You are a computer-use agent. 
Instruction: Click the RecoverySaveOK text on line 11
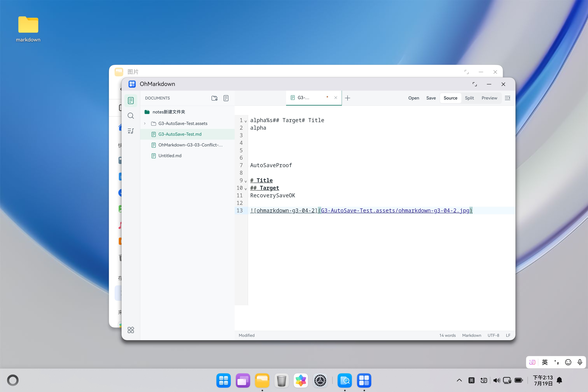pos(273,195)
